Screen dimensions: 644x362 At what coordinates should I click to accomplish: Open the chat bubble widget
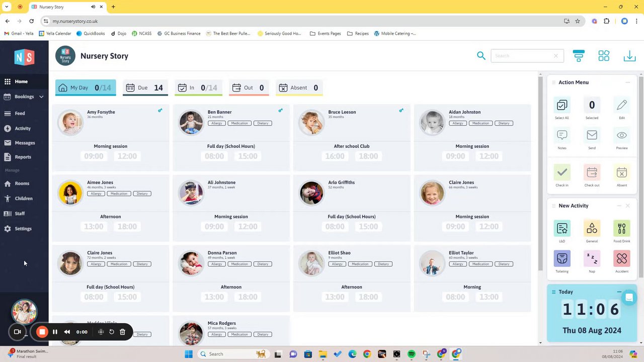click(x=629, y=298)
